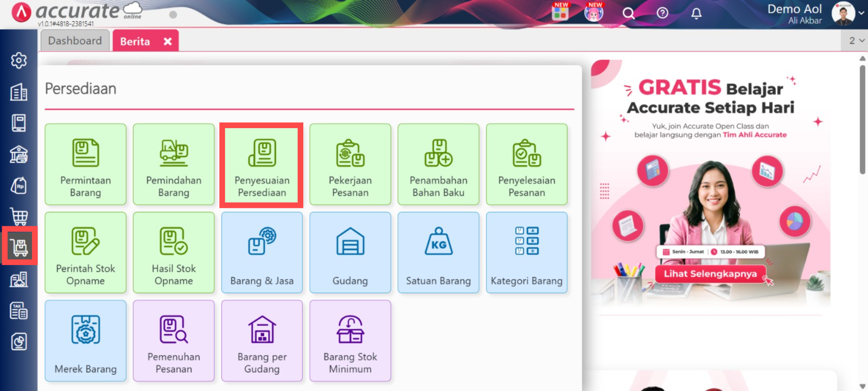Click the Accurate Online logo

click(76, 12)
